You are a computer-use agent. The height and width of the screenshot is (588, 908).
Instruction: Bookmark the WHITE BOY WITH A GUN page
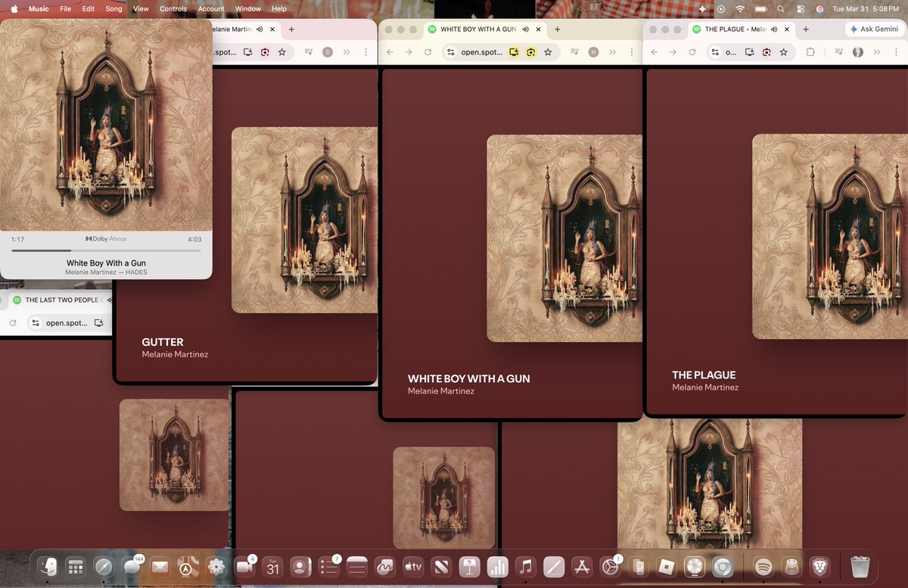coord(548,52)
